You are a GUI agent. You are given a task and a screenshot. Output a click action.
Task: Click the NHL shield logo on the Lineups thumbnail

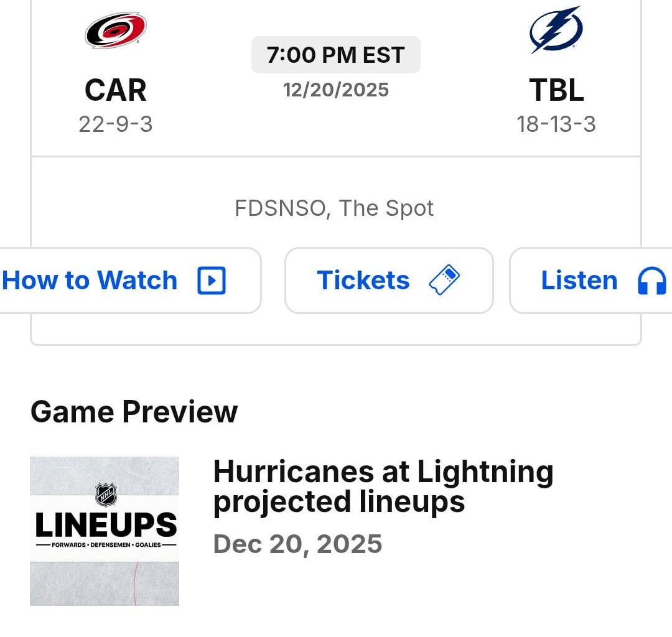(x=105, y=495)
